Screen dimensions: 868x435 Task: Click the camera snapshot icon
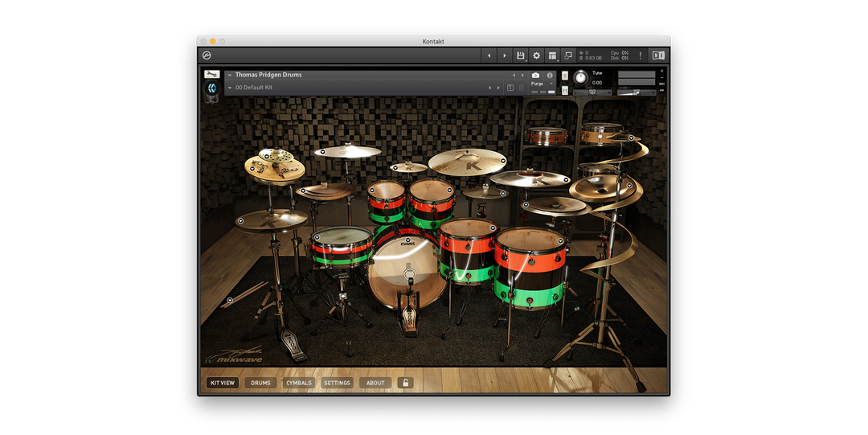[536, 75]
